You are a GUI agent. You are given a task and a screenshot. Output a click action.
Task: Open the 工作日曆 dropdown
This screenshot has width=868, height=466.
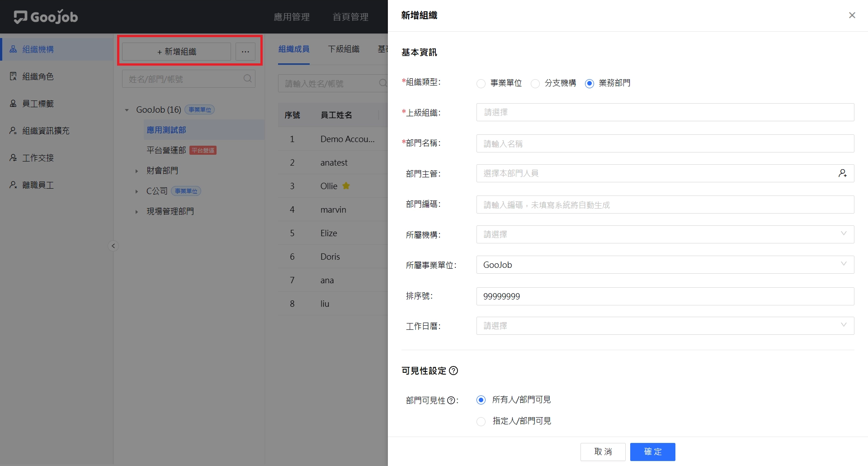665,326
